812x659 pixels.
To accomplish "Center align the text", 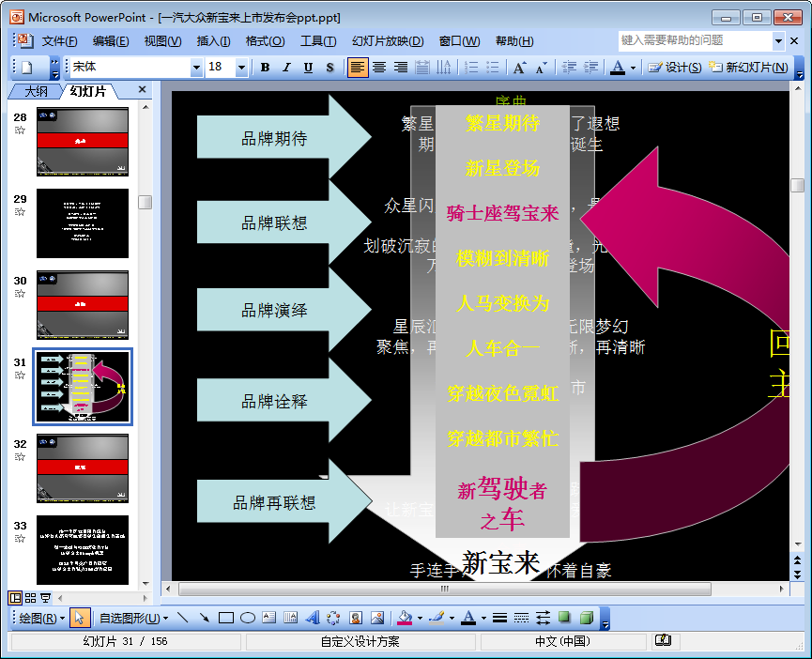I will (379, 68).
